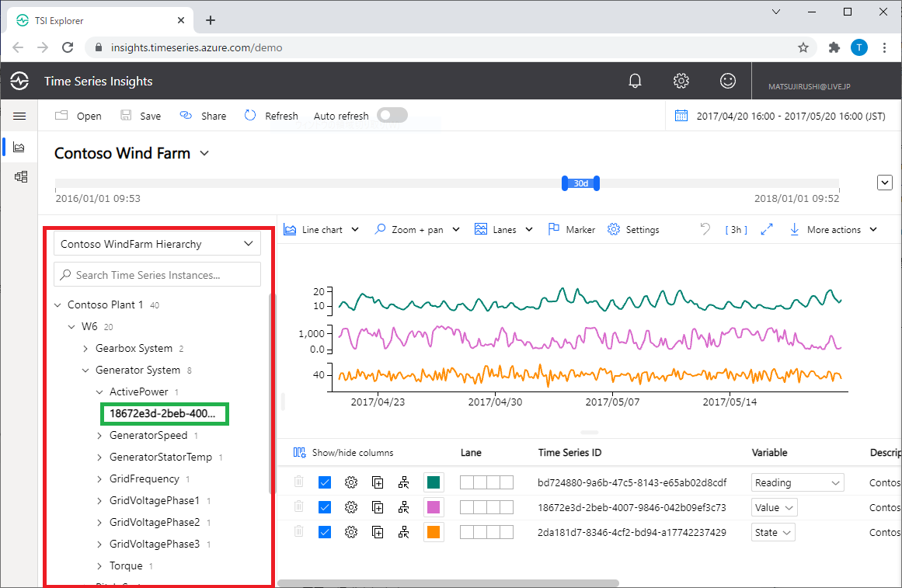This screenshot has width=902, height=588.
Task: Click the Open button
Action: click(x=78, y=116)
